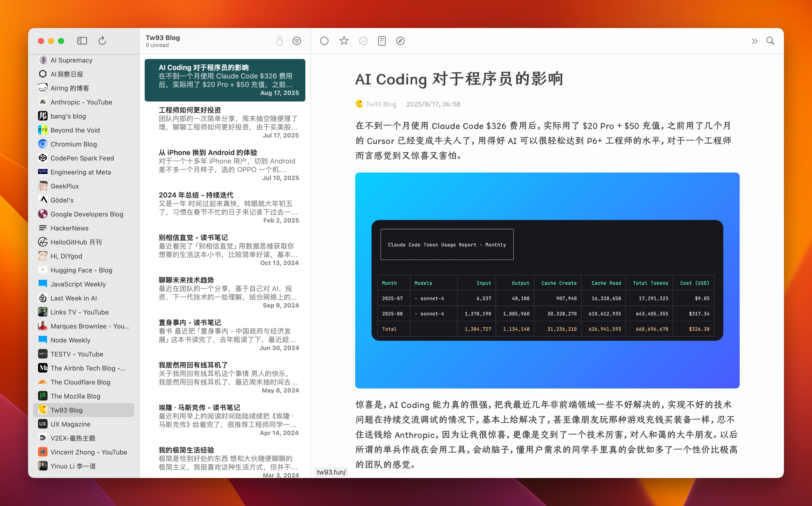Image resolution: width=812 pixels, height=506 pixels.
Task: Go to the next unread article
Action: point(363,40)
